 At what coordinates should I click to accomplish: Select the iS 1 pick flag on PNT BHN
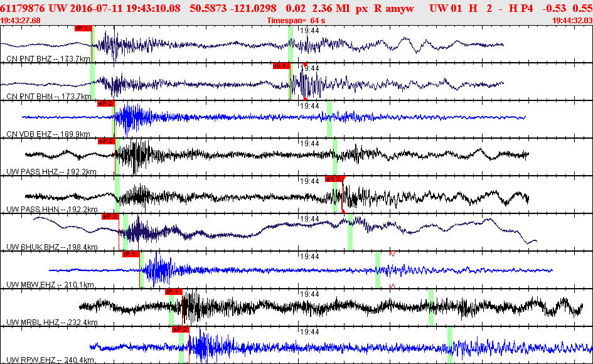[x=281, y=66]
